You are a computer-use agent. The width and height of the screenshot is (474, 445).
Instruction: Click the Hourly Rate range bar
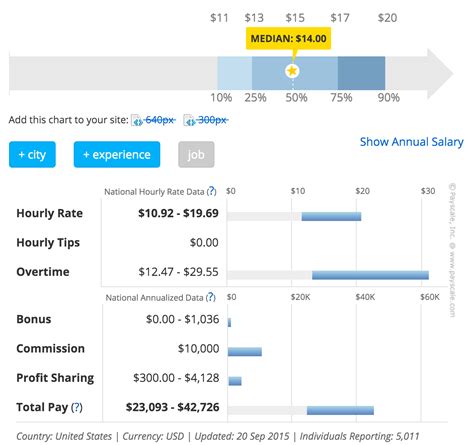click(331, 216)
